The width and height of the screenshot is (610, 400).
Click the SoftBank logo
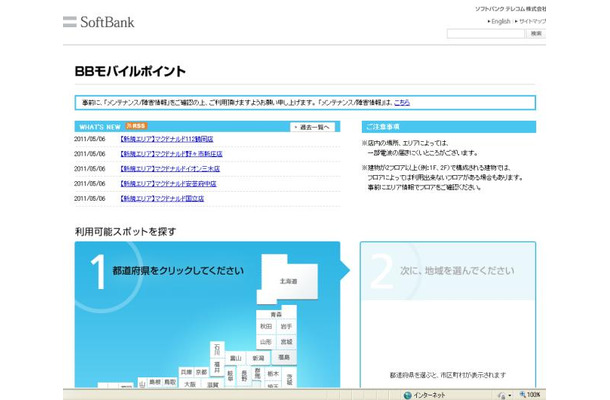pyautogui.click(x=99, y=22)
